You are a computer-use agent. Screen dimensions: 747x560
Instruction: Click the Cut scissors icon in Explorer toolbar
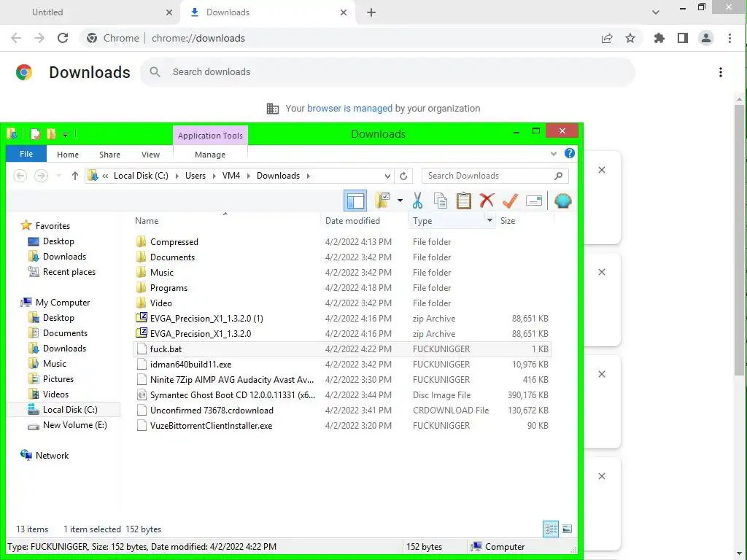(417, 201)
